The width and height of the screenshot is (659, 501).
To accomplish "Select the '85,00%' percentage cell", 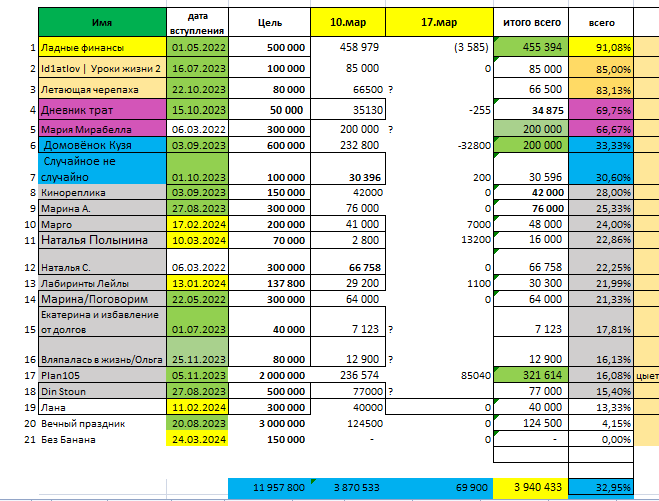I will [x=601, y=68].
